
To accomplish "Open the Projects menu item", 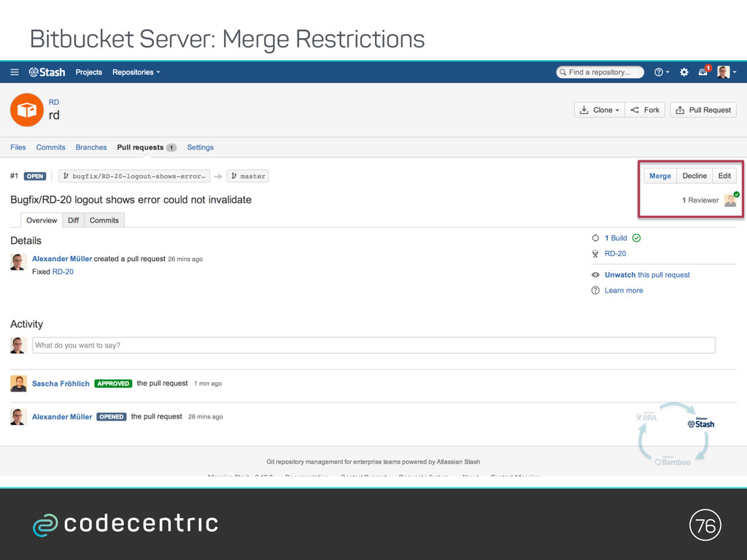I will 88,72.
